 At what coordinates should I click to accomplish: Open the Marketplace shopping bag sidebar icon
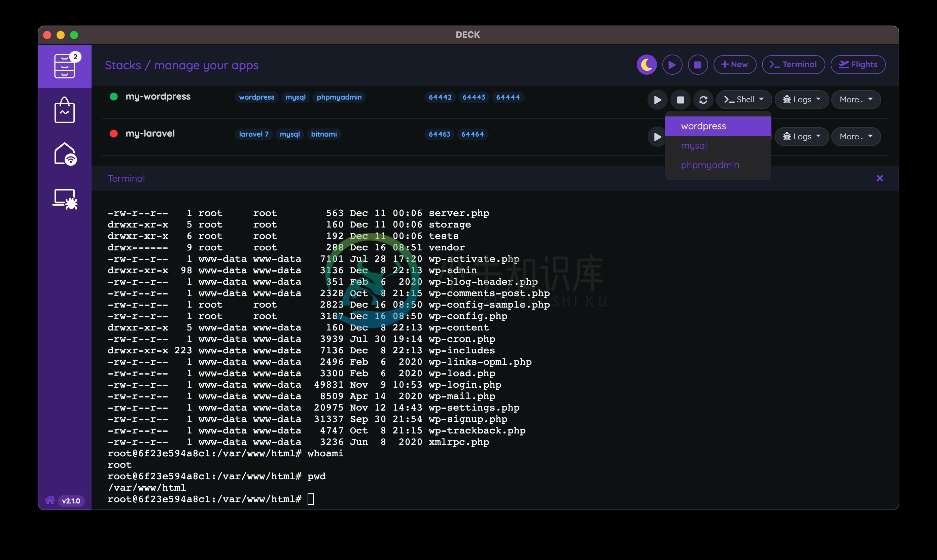65,110
